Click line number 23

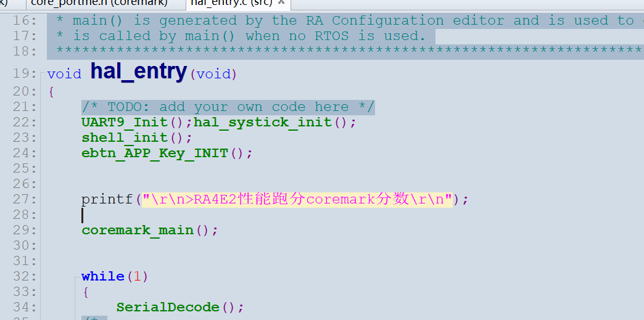point(24,137)
